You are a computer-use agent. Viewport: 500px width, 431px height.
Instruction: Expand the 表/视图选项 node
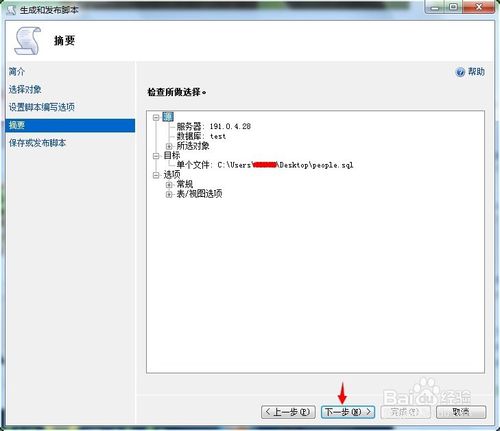pos(169,194)
